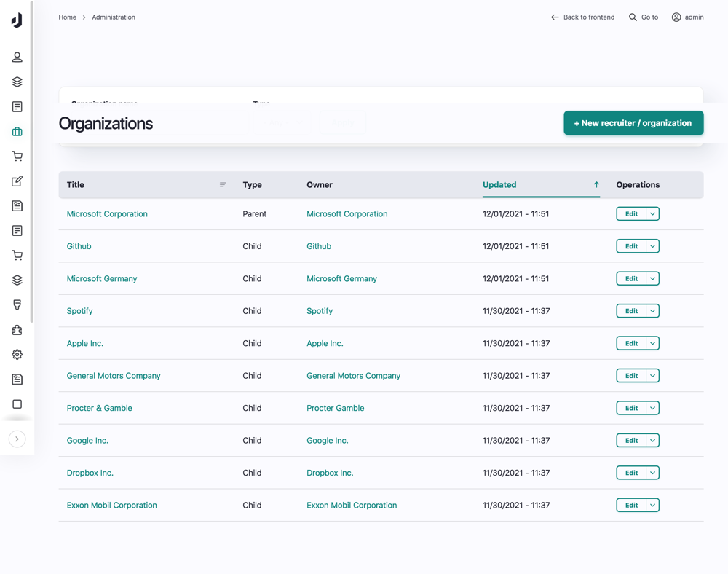The width and height of the screenshot is (728, 574).
Task: Open the Apple Inc. title link
Action: pos(85,343)
